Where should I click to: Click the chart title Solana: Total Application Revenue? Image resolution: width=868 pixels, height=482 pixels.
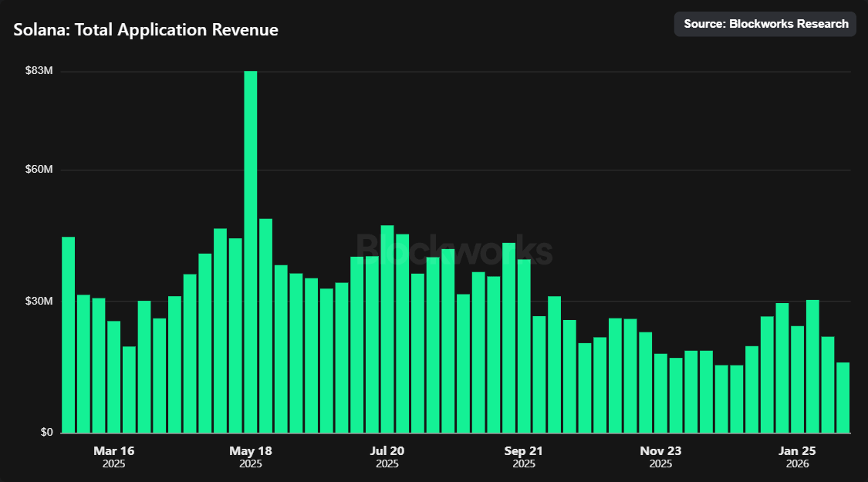(x=146, y=30)
